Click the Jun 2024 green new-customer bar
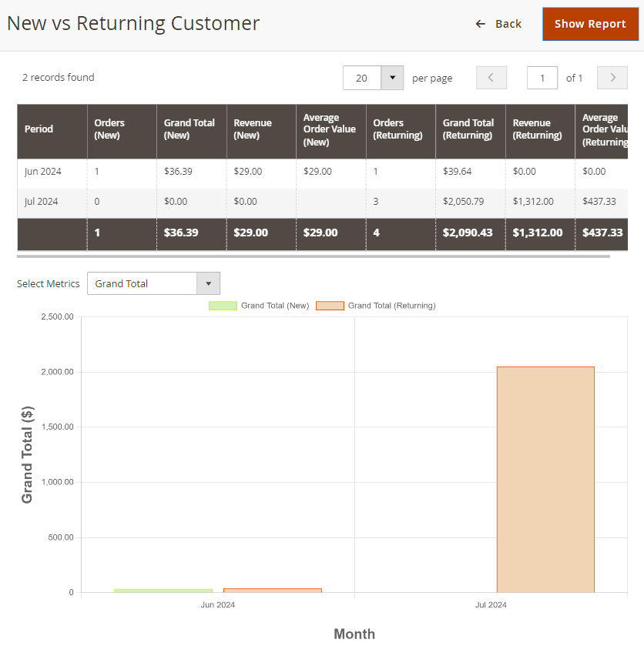 tap(163, 591)
